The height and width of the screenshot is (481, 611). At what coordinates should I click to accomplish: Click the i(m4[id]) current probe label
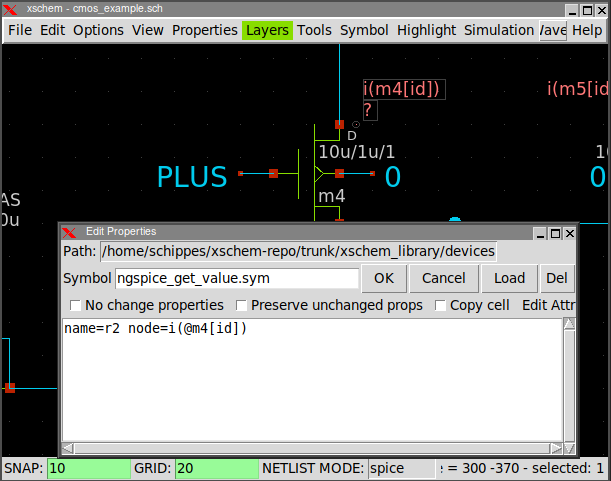(x=402, y=89)
